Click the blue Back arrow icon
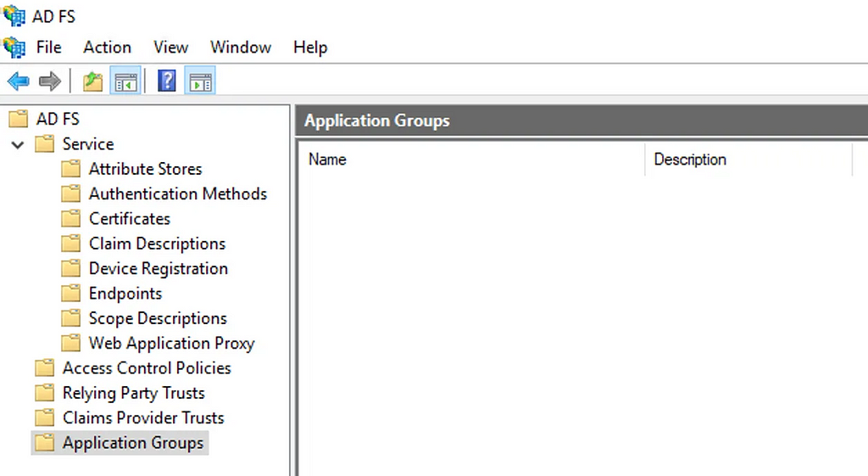The width and height of the screenshot is (868, 476). pos(19,81)
